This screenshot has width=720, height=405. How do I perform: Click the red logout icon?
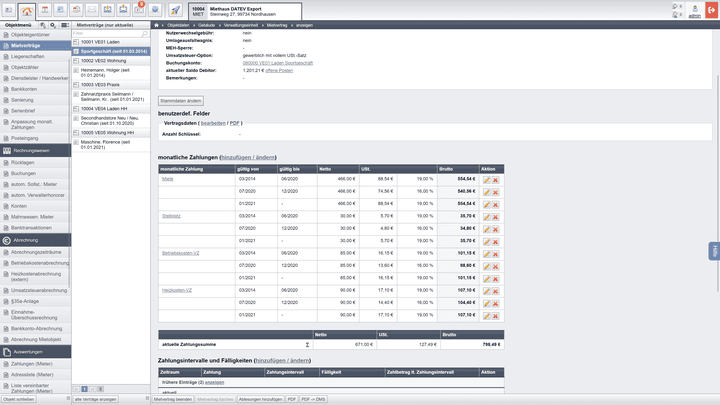(710, 9)
